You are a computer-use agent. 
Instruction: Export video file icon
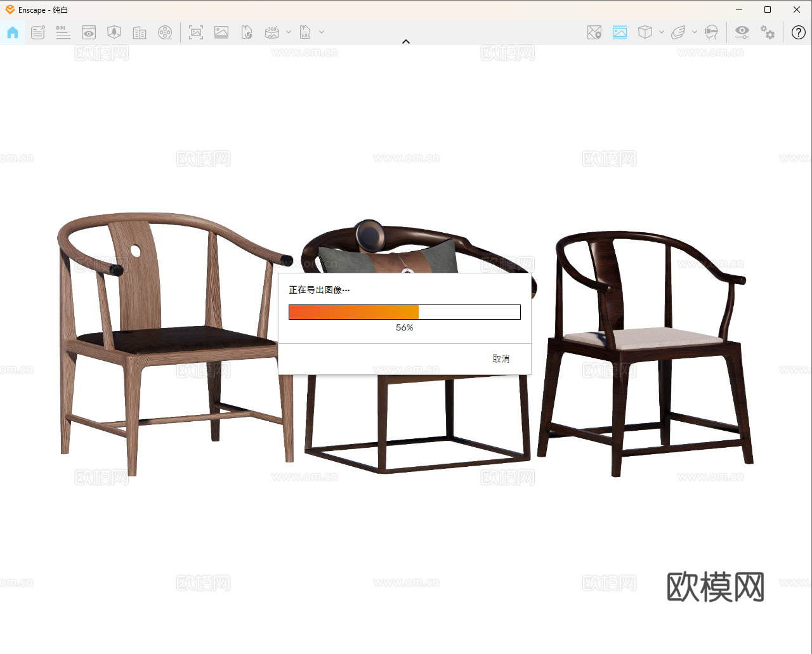[247, 32]
